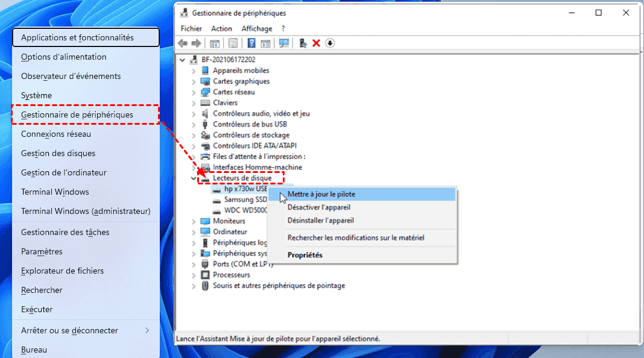
Task: Click the update driver toolbar icon
Action: pyautogui.click(x=303, y=43)
